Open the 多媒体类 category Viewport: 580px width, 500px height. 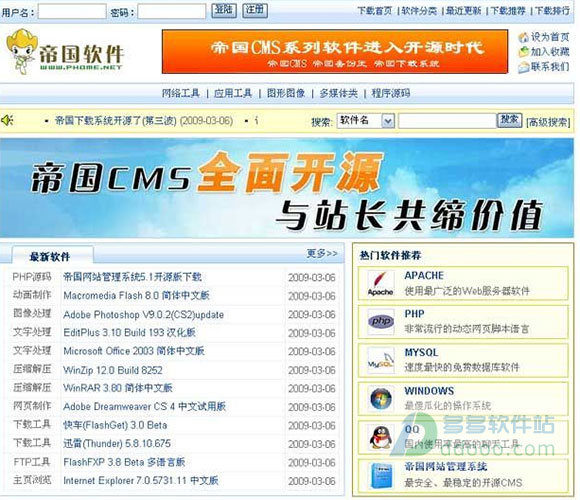pos(338,93)
